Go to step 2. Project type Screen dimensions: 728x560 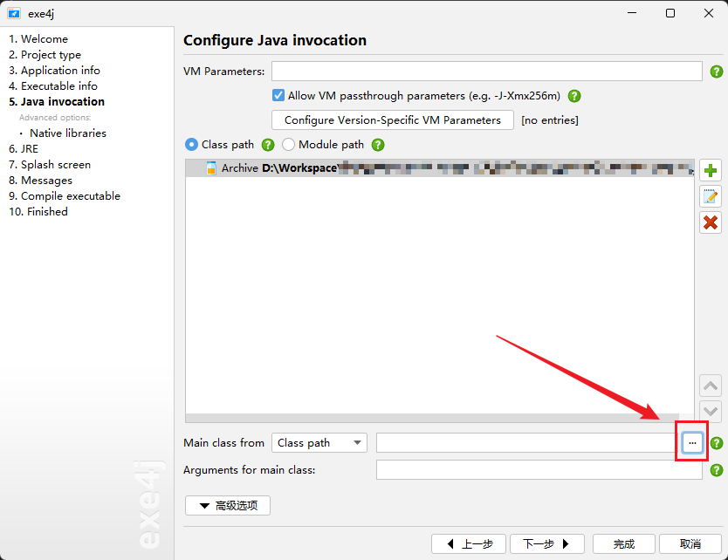[45, 55]
